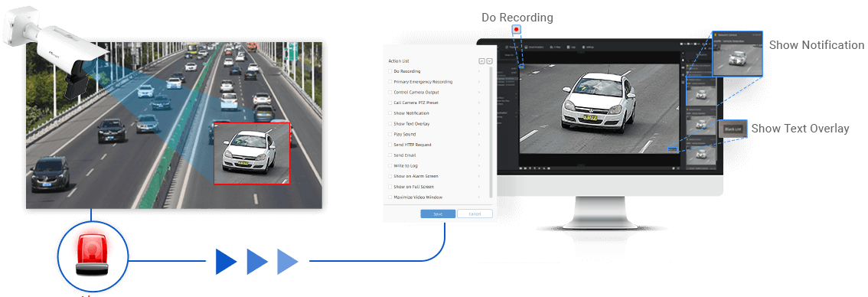Viewport: 868px width, 297px height.
Task: Expand the Send Email row chevron
Action: (479, 155)
